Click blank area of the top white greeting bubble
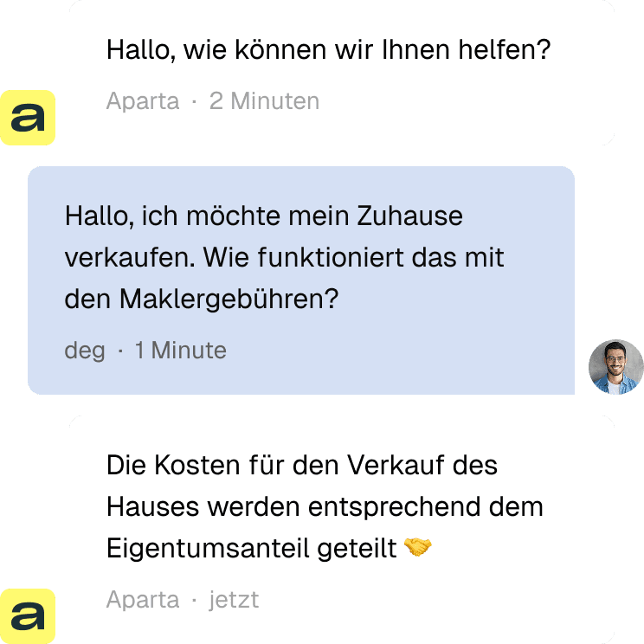This screenshot has height=644, width=644. coord(476,108)
